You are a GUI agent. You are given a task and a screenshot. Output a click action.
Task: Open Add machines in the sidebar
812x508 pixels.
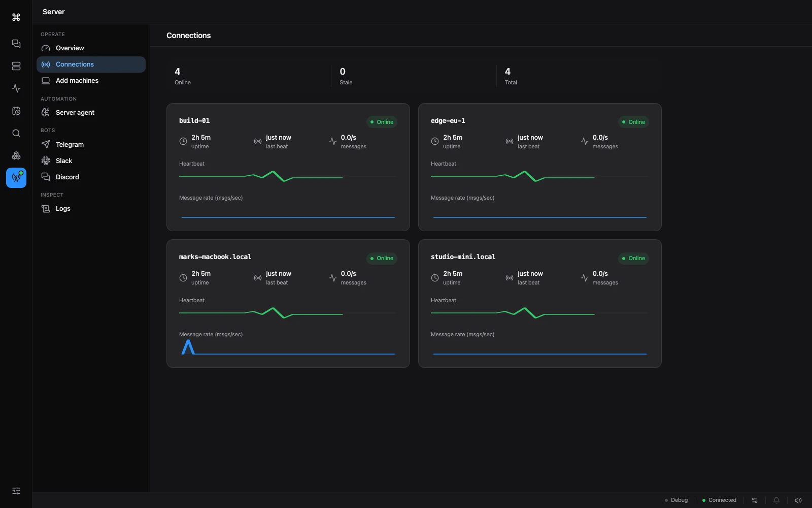91,81
